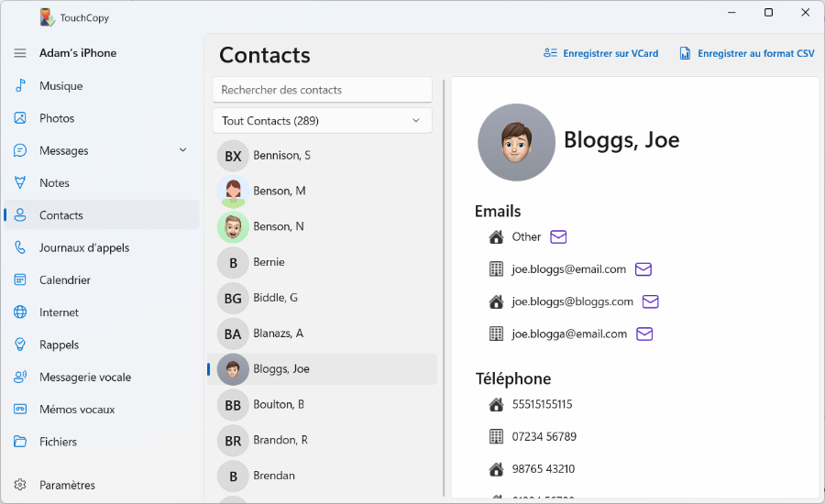Image resolution: width=825 pixels, height=504 pixels.
Task: Open the Calendrier calendar icon
Action: pos(20,280)
